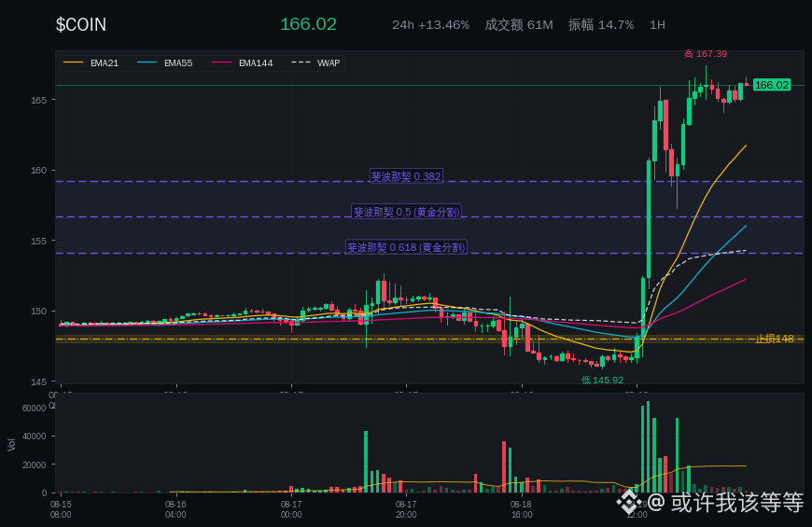
Task: Click the 145 price axis label
Action: [x=38, y=381]
